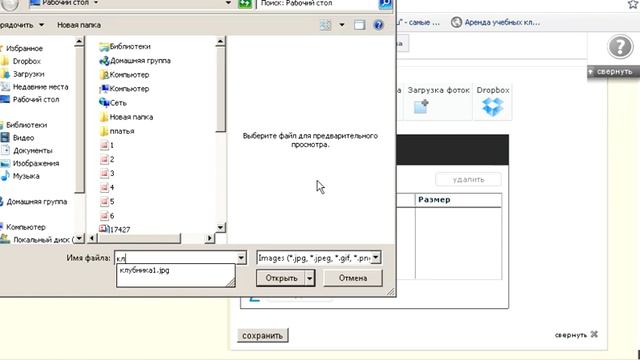The image size is (640, 360).
Task: Click the свернуть tab under help icon
Action: (613, 72)
